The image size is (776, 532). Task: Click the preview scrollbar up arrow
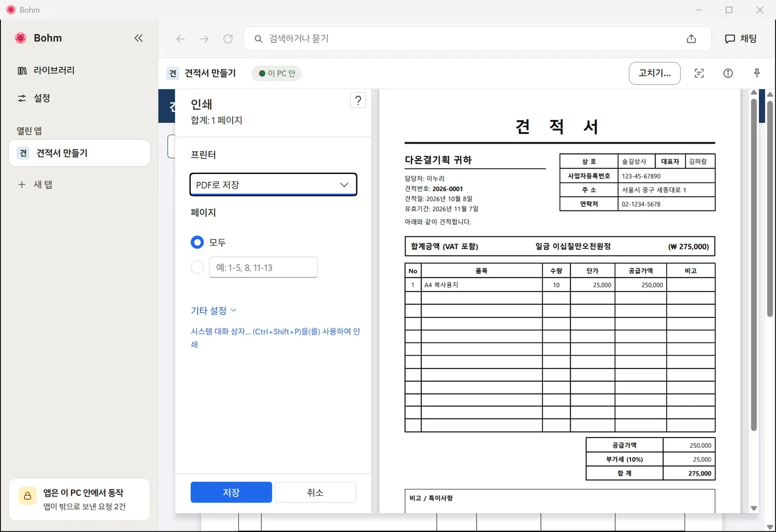[754, 93]
